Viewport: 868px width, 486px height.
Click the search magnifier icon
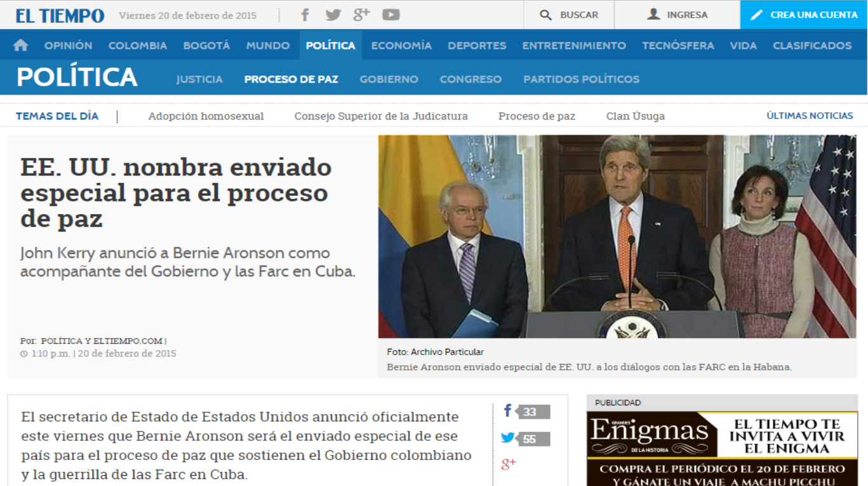(x=545, y=15)
